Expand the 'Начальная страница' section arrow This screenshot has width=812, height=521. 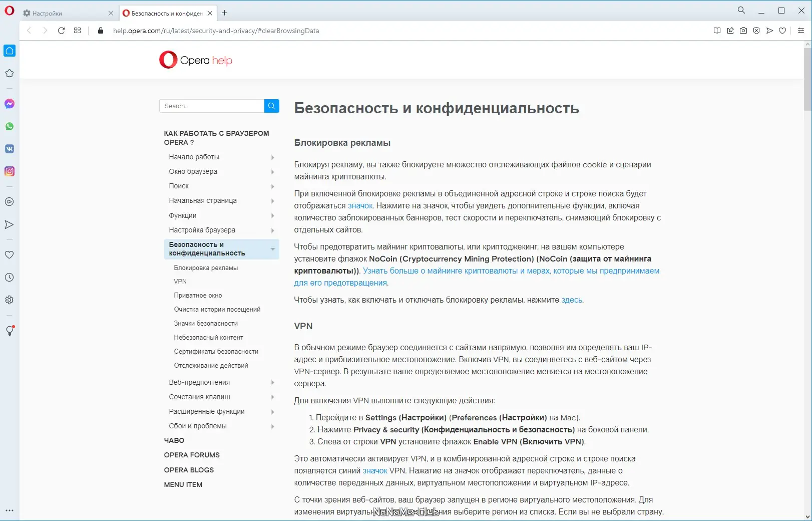coord(273,201)
